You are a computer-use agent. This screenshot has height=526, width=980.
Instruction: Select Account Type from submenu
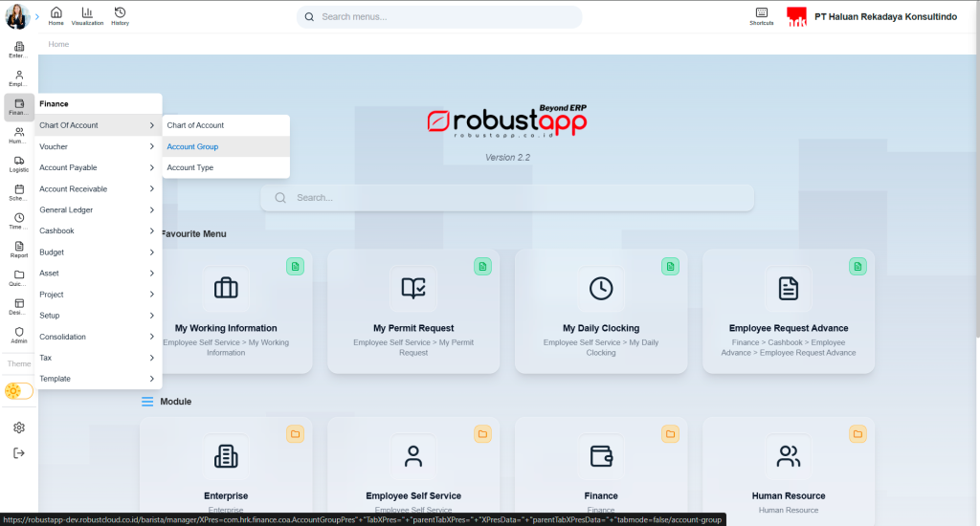tap(190, 167)
